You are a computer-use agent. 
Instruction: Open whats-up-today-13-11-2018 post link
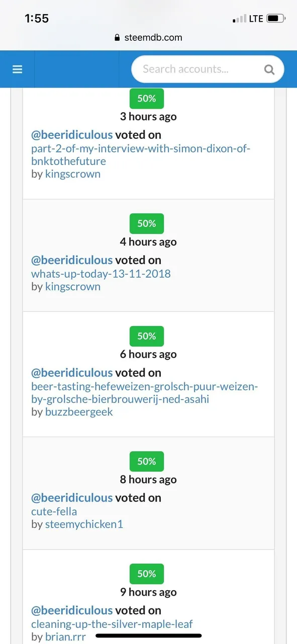101,274
